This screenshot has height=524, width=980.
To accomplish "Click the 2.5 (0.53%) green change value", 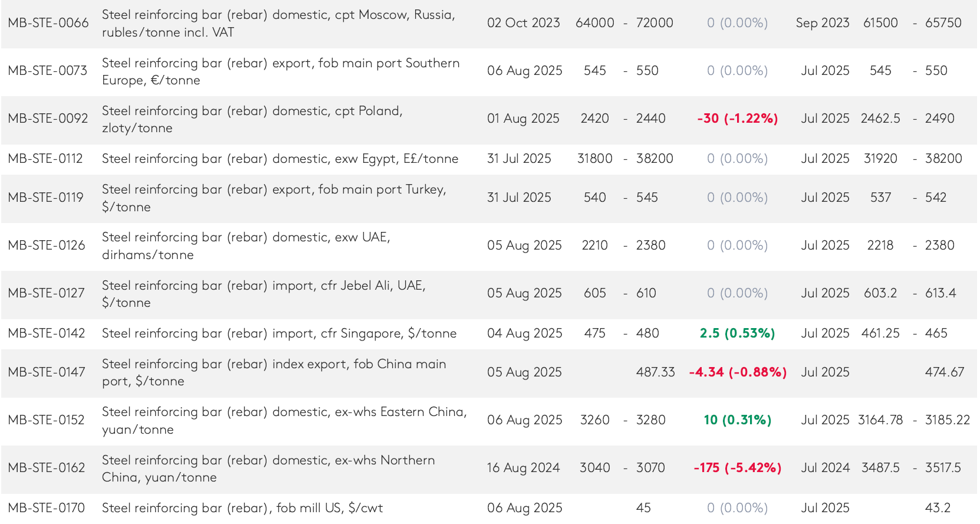I will click(x=737, y=333).
